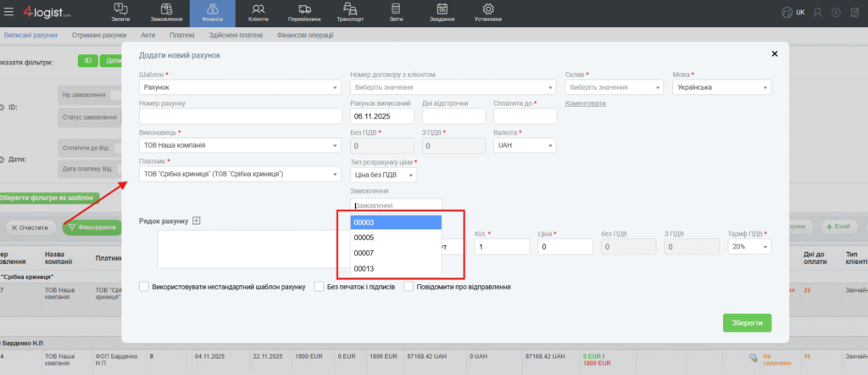Open the Валюта UAH dropdown

pos(524,145)
